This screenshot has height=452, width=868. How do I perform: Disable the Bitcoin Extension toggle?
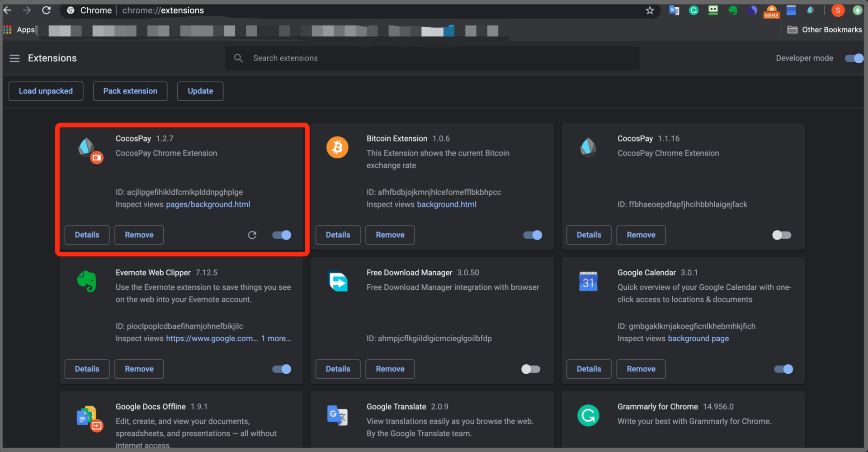point(533,235)
